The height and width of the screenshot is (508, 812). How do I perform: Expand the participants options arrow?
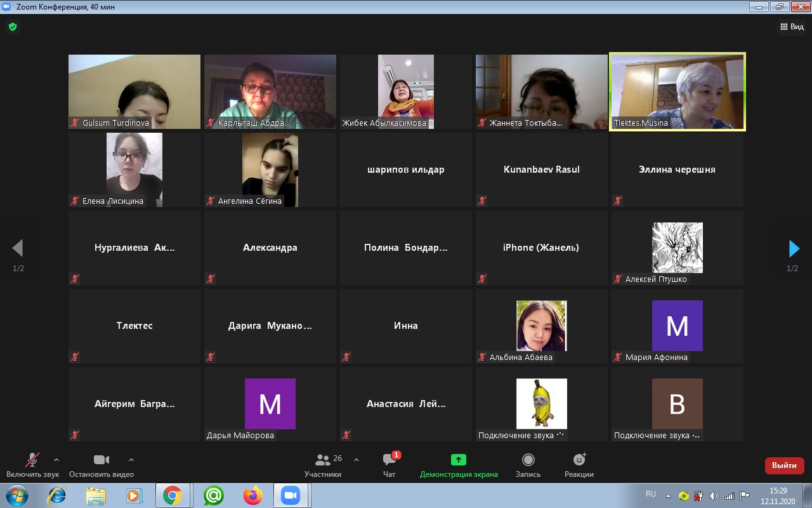(x=357, y=460)
